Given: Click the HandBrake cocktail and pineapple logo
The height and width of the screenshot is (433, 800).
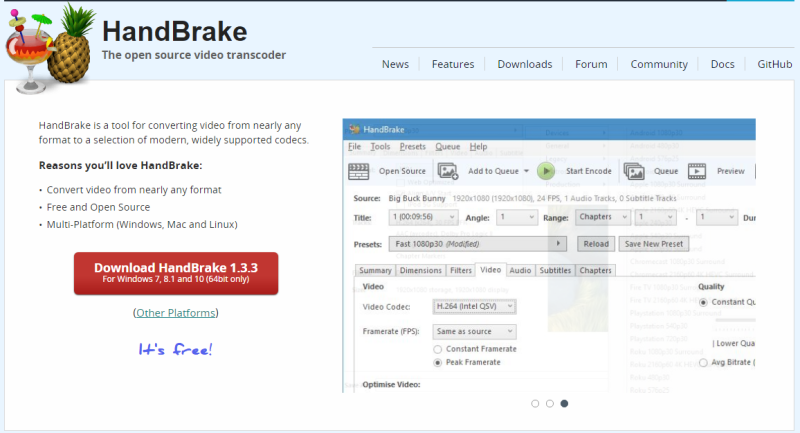Looking at the screenshot, I should point(50,48).
